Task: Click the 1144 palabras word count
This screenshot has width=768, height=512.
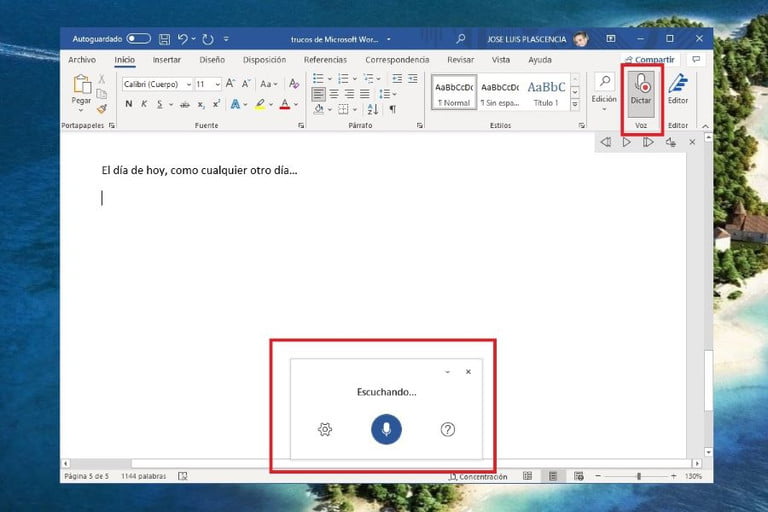Action: [x=143, y=477]
